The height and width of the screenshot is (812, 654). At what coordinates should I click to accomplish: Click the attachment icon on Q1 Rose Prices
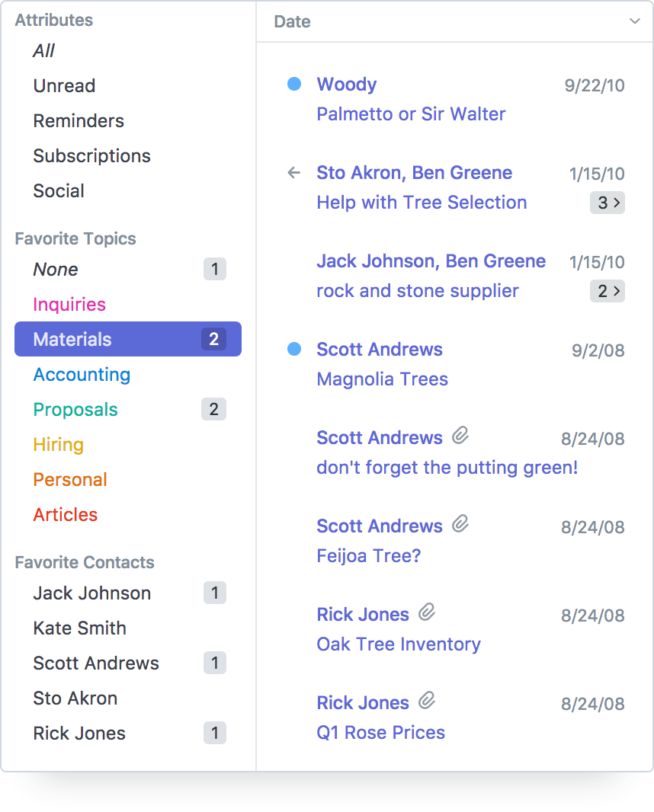[427, 701]
